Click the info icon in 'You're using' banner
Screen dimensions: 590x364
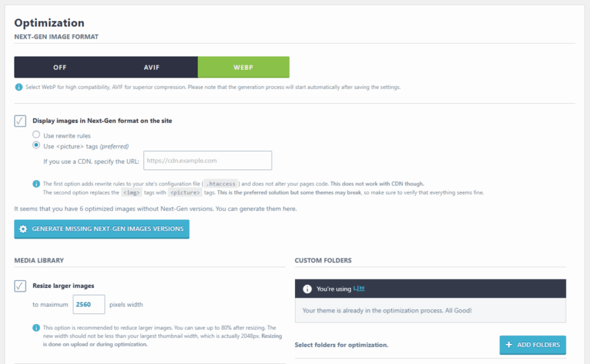point(308,289)
